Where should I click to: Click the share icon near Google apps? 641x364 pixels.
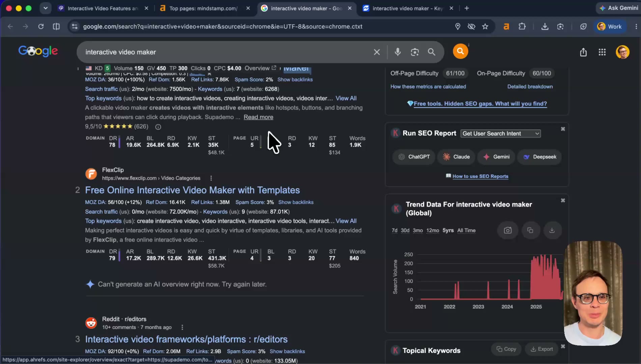click(583, 52)
